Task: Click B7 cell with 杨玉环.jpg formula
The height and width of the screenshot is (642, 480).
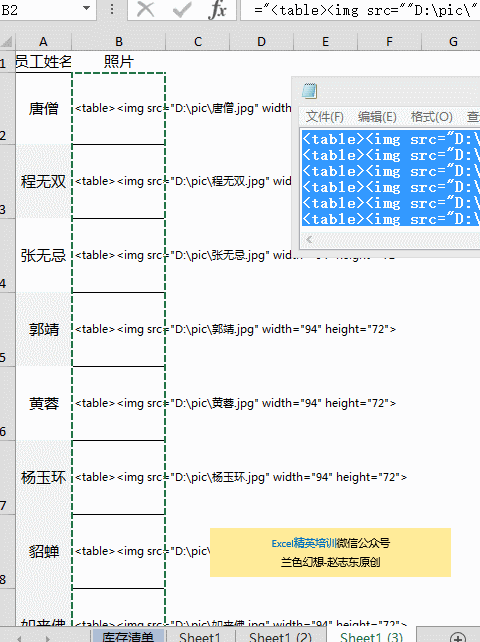Action: 118,477
